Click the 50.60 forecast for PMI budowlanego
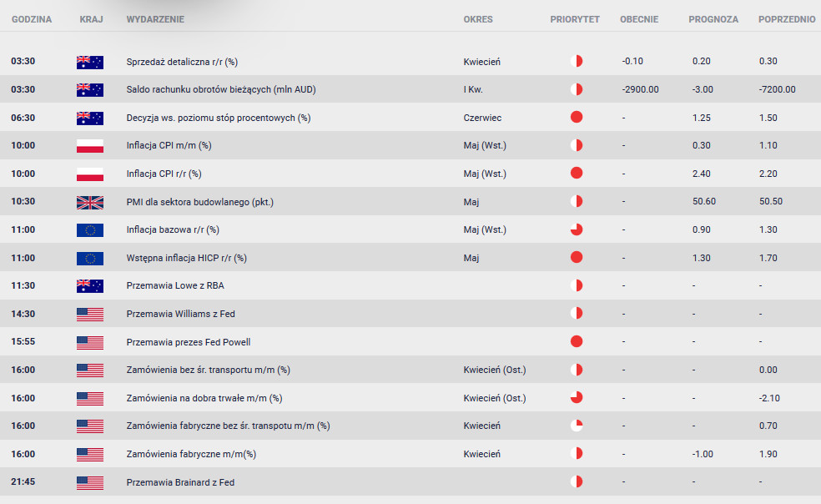 pyautogui.click(x=703, y=202)
